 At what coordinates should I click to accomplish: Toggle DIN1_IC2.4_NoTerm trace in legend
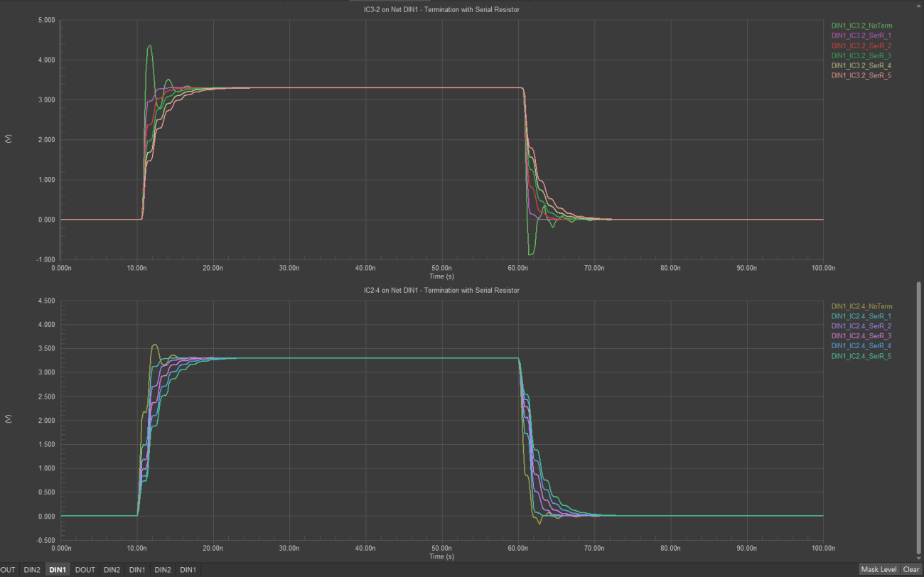click(861, 306)
